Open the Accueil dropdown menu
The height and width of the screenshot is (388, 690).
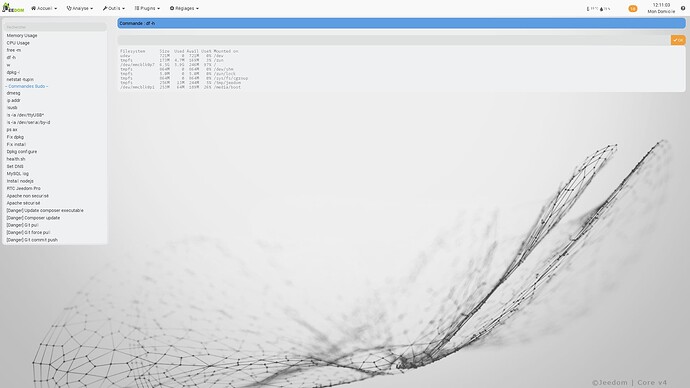pos(44,8)
